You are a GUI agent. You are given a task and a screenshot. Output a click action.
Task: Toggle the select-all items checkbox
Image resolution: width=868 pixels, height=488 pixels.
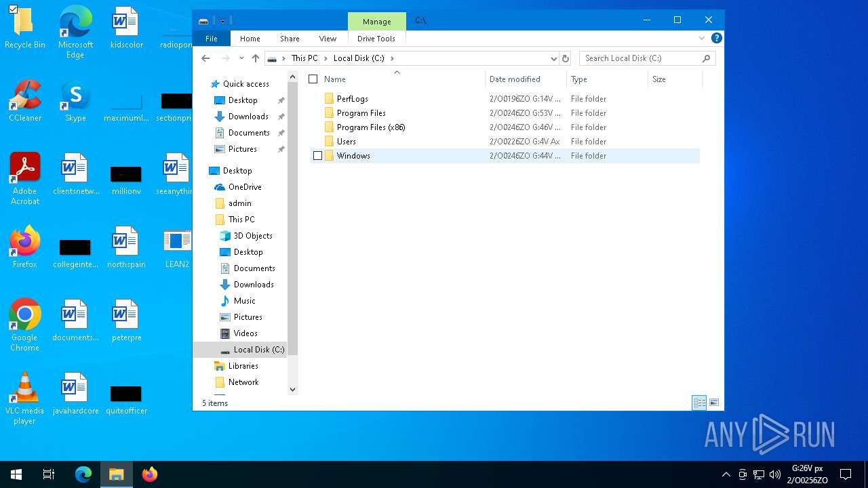click(x=313, y=79)
